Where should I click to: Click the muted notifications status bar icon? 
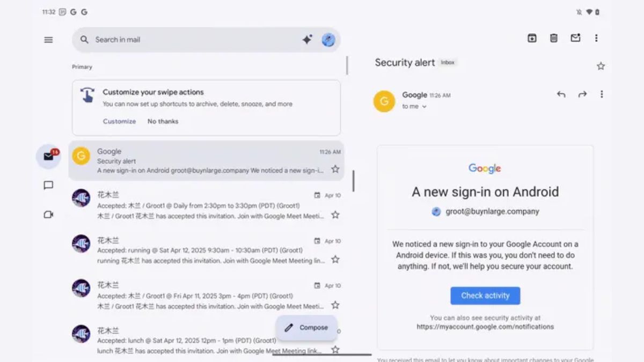pyautogui.click(x=579, y=12)
